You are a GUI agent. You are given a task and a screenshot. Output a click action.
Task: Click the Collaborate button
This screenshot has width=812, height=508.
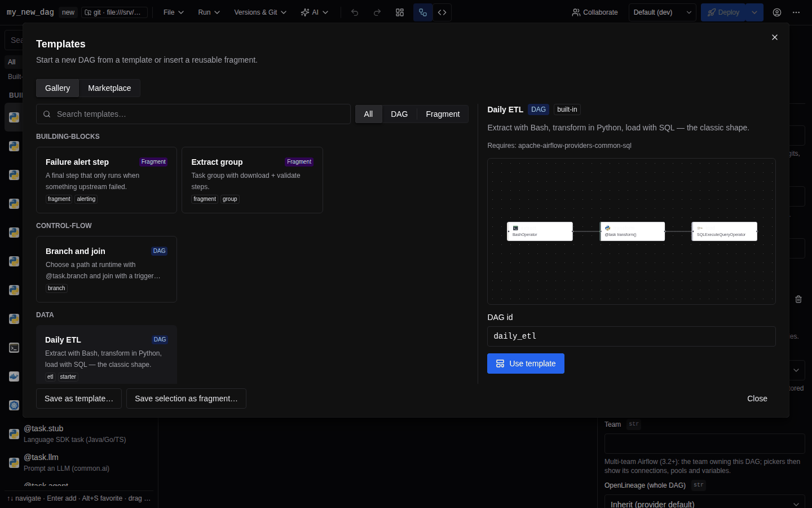595,12
